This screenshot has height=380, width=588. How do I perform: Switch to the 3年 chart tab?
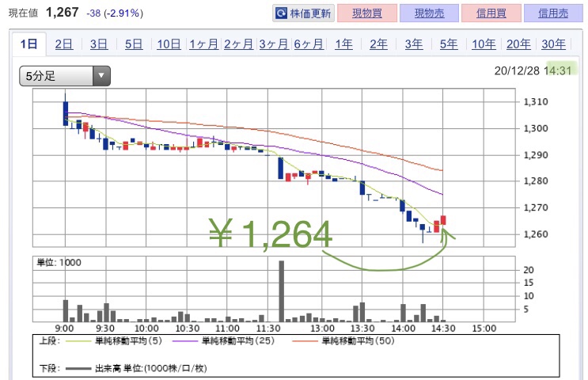pos(414,44)
